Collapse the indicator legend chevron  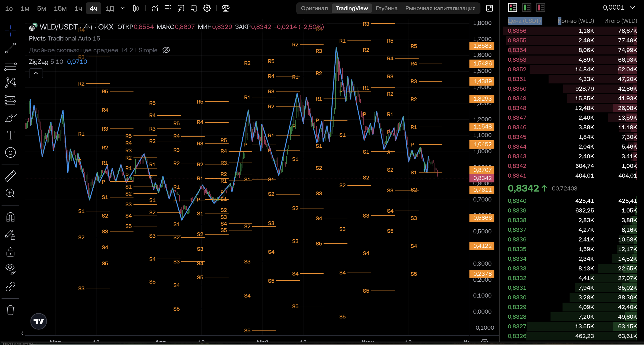point(36,73)
